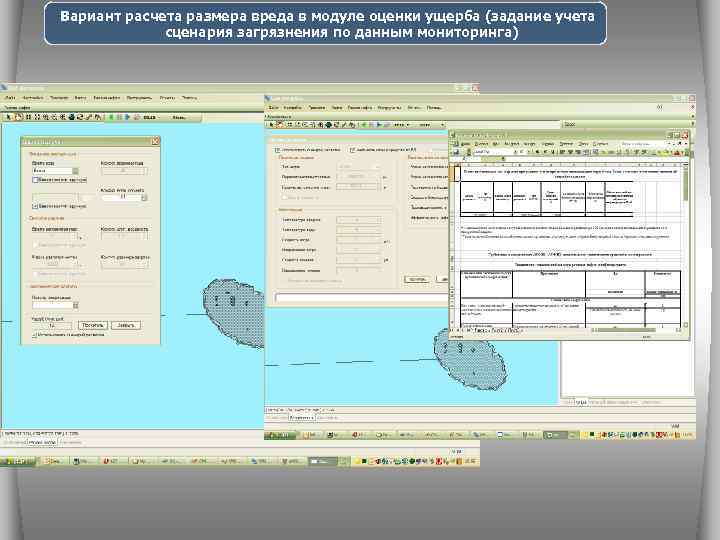720x540 pixels.
Task: Click the Посчитать button in left dialog
Action: tap(93, 325)
